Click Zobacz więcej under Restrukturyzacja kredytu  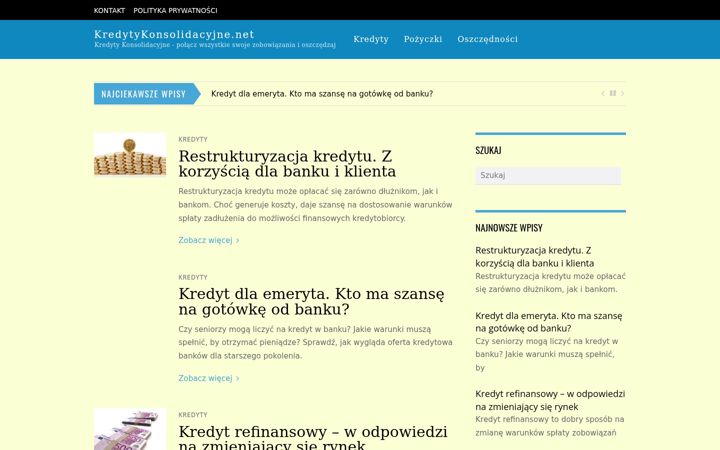(x=208, y=240)
